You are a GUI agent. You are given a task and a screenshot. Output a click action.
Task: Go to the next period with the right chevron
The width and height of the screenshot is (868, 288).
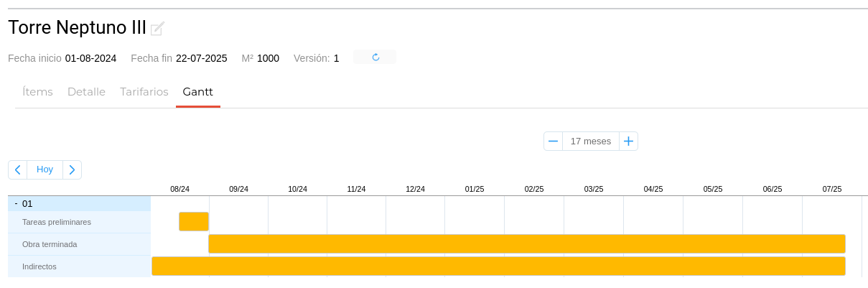tap(72, 169)
